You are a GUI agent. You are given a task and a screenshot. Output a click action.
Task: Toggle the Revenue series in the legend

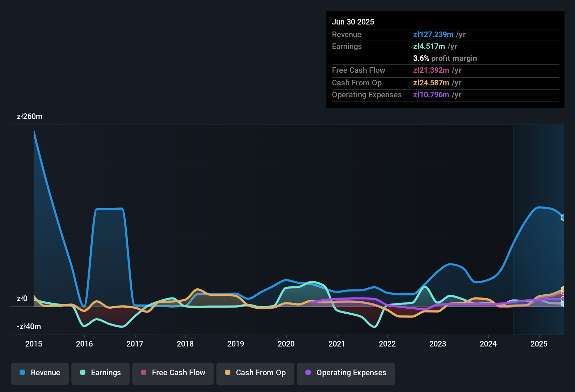40,373
